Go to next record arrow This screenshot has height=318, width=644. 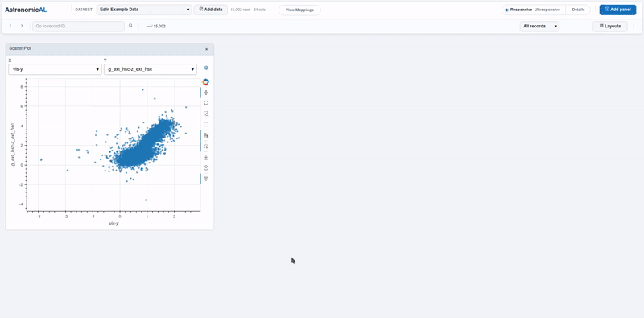22,26
